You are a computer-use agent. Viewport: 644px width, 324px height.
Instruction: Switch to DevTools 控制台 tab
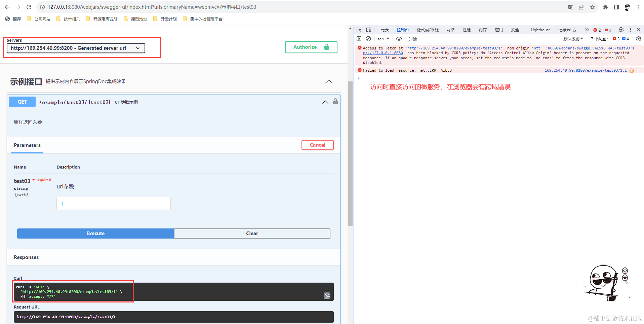point(403,30)
